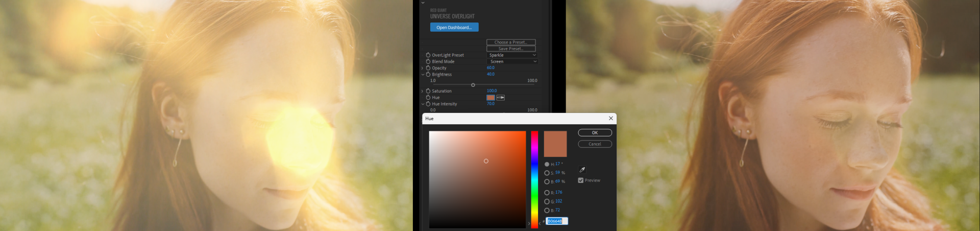Toggle the Blend Mode stopwatch icon
This screenshot has width=980, height=231.
click(x=428, y=61)
